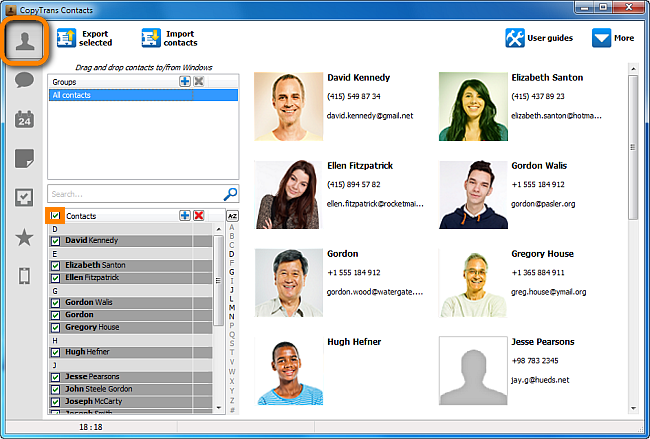This screenshot has width=650, height=439.
Task: Open the Reminders checkbox section
Action: pos(24,197)
